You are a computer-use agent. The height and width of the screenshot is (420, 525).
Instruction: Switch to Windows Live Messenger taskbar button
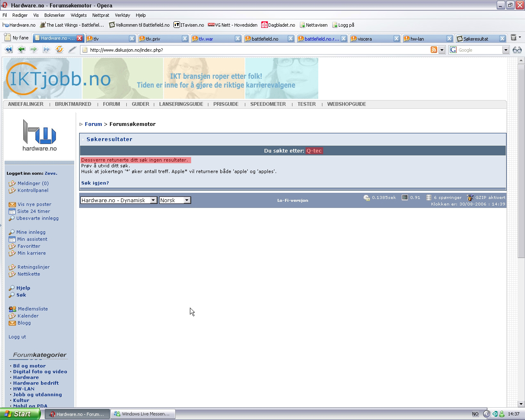click(143, 414)
